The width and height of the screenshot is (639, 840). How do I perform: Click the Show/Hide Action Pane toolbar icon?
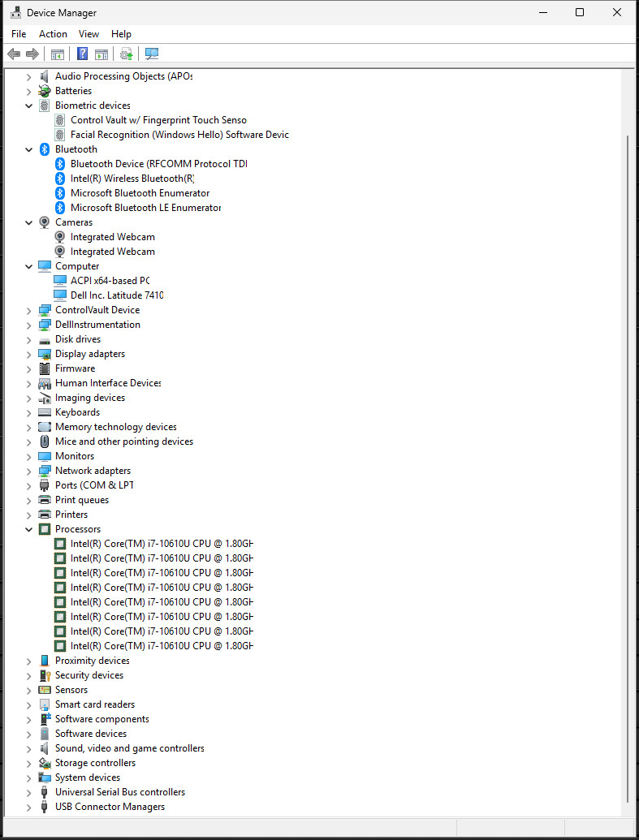click(x=101, y=54)
